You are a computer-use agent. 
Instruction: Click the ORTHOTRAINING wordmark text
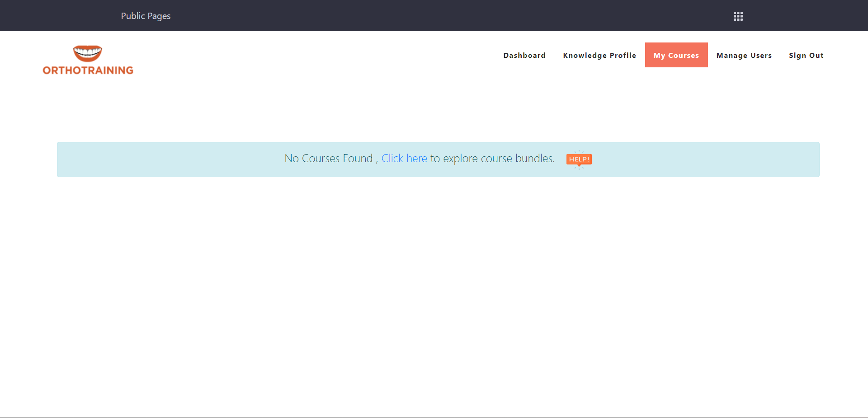88,70
